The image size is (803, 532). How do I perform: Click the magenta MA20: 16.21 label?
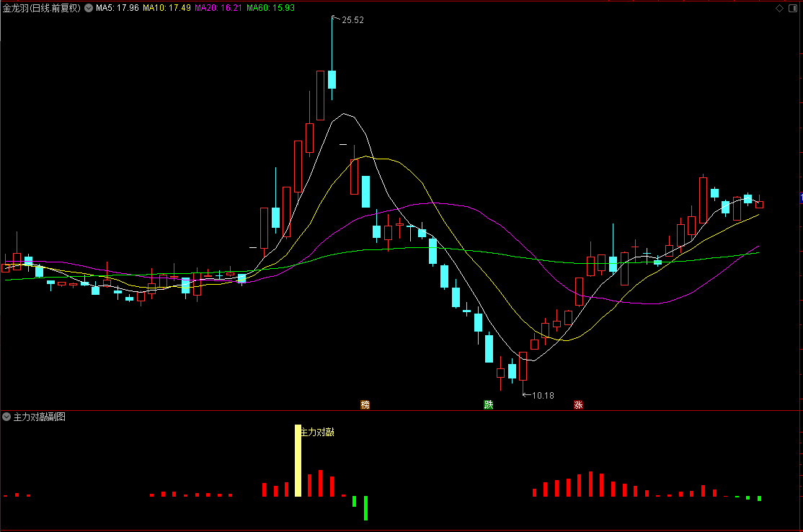point(218,8)
